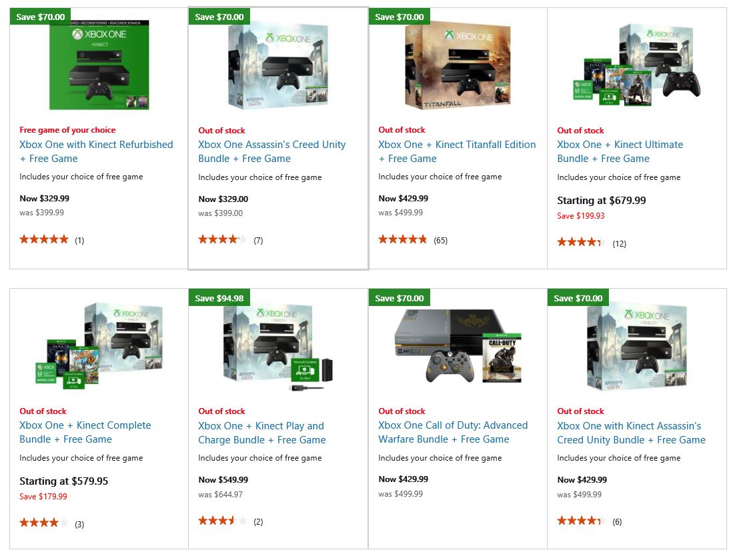
Task: Click the Play and Charge Bundle image
Action: point(278,348)
